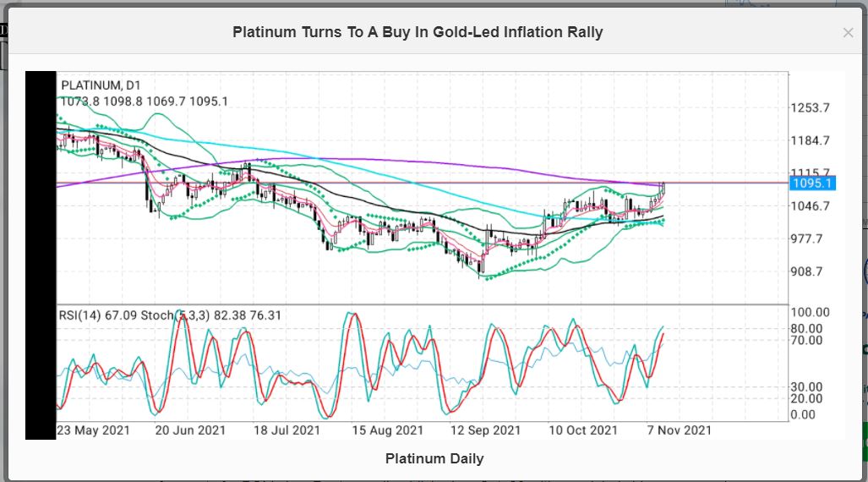The height and width of the screenshot is (482, 868).
Task: Click the 977.7 price axis label
Action: (809, 239)
